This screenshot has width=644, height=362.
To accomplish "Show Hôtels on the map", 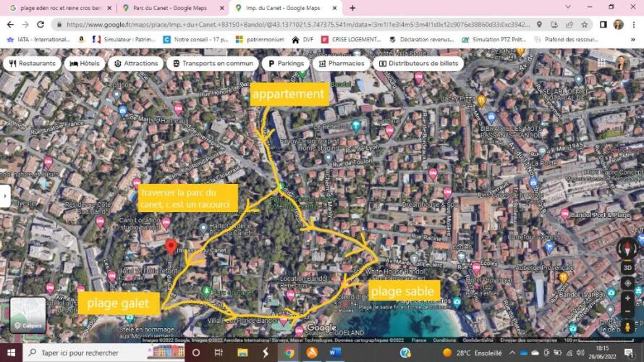I will click(x=85, y=64).
